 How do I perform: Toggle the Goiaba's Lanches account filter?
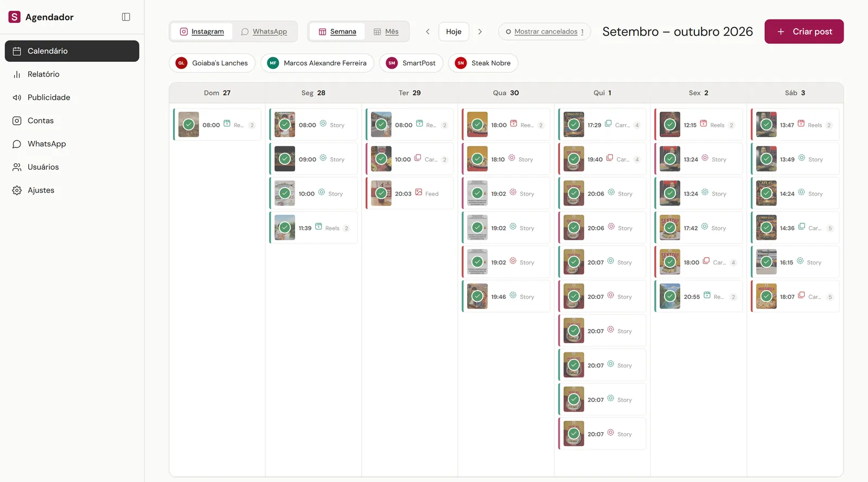click(212, 63)
